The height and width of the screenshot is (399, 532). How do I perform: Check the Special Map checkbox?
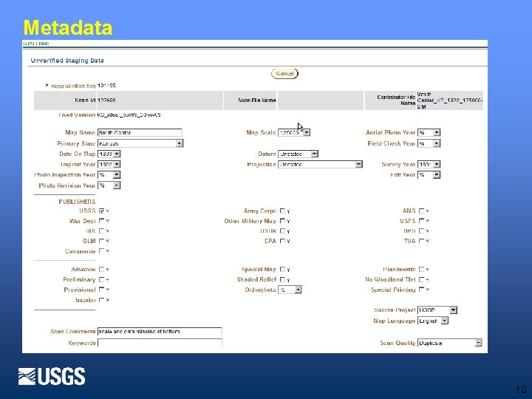coord(282,270)
